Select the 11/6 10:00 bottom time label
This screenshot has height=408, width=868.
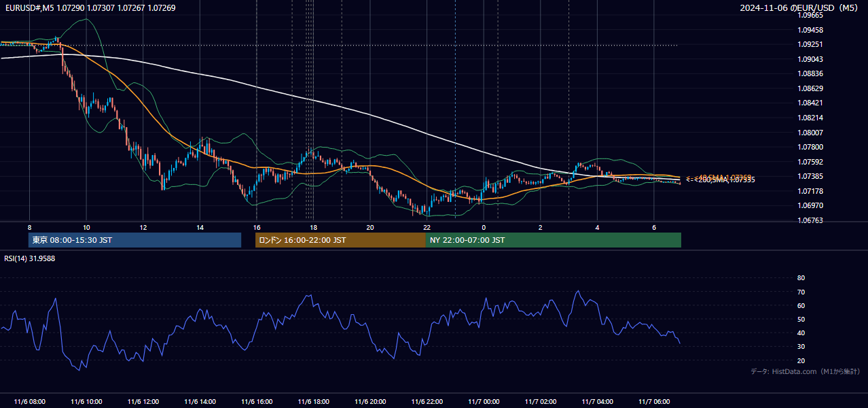click(x=86, y=402)
